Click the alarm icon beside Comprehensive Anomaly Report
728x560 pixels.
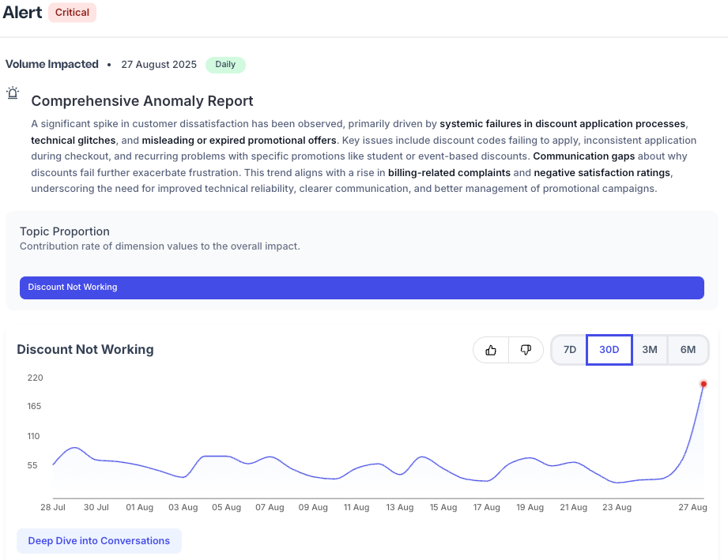13,93
